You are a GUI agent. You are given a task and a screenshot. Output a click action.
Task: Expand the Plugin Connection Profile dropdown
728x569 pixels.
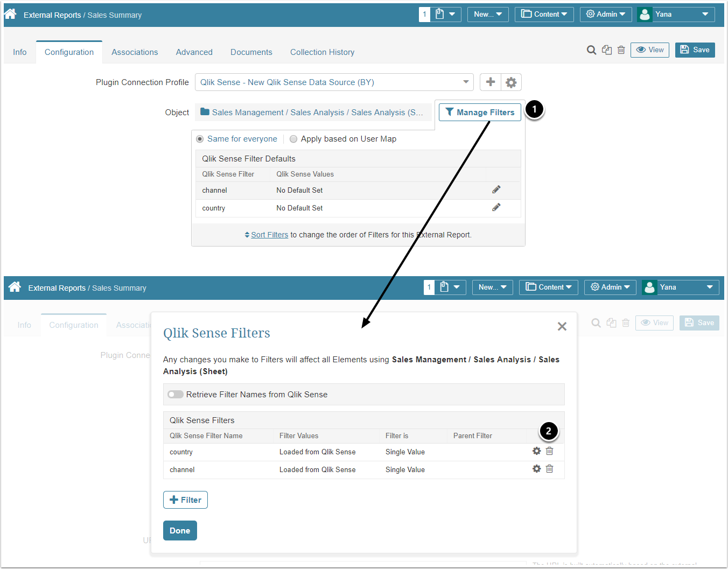[334, 82]
